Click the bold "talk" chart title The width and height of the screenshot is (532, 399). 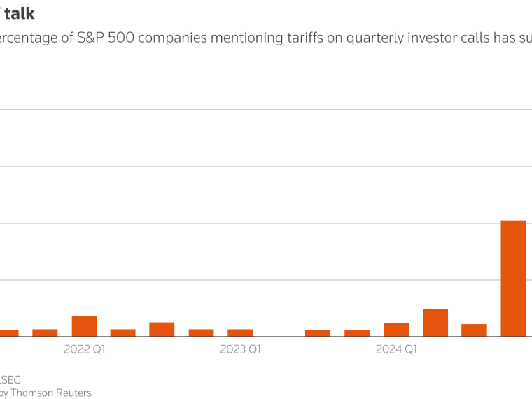pyautogui.click(x=20, y=13)
